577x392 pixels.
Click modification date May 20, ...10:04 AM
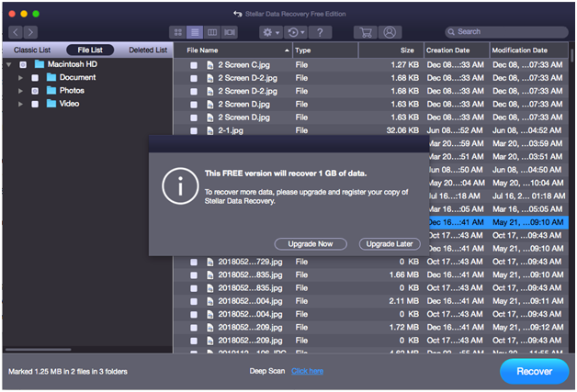pos(527,183)
